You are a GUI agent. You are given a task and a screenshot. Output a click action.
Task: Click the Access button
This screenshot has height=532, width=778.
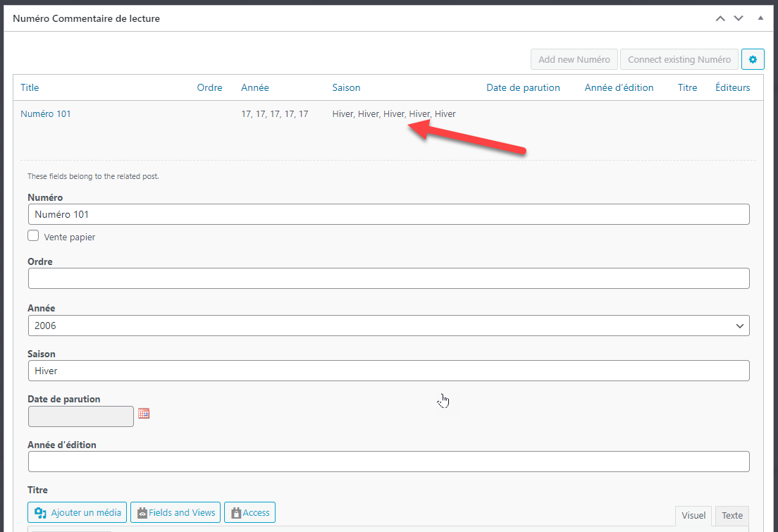tap(249, 513)
